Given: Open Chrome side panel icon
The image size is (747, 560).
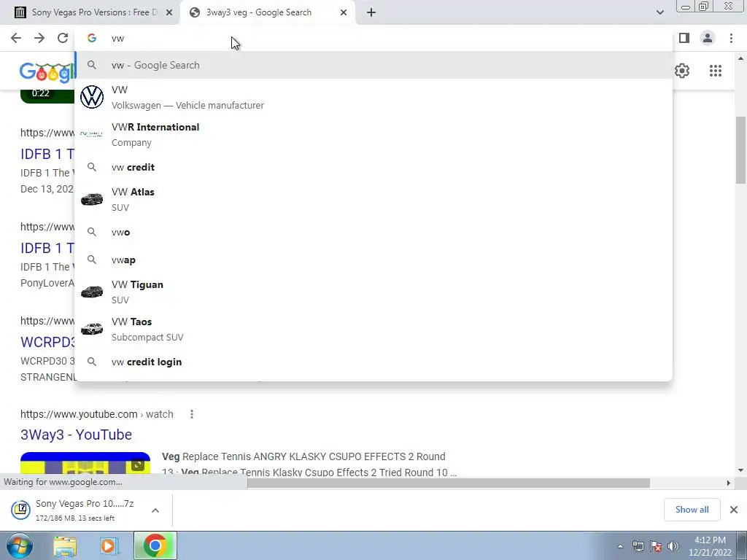Looking at the screenshot, I should [684, 38].
